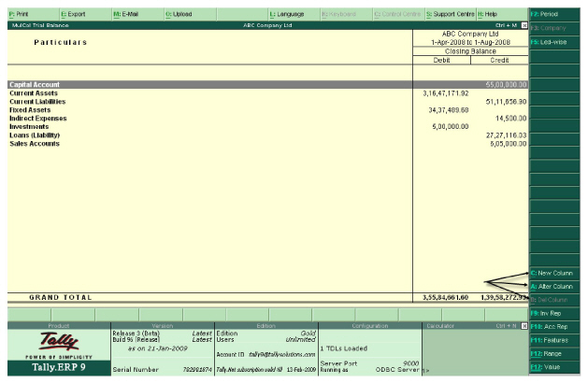
Task: Click the Serial Number entry
Action: [x=162, y=370]
